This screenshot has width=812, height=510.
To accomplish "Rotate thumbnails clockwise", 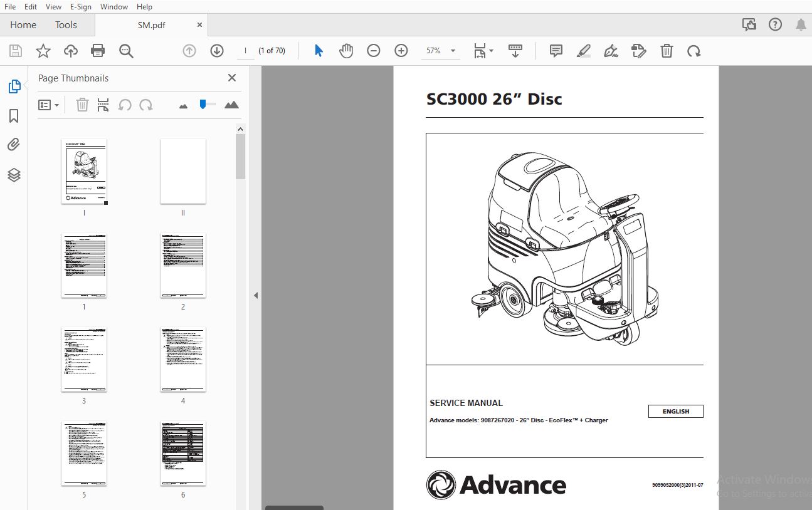I will [x=146, y=105].
